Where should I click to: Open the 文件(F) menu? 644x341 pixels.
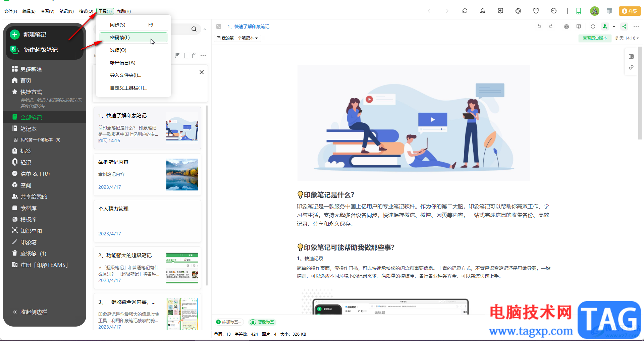[10, 11]
